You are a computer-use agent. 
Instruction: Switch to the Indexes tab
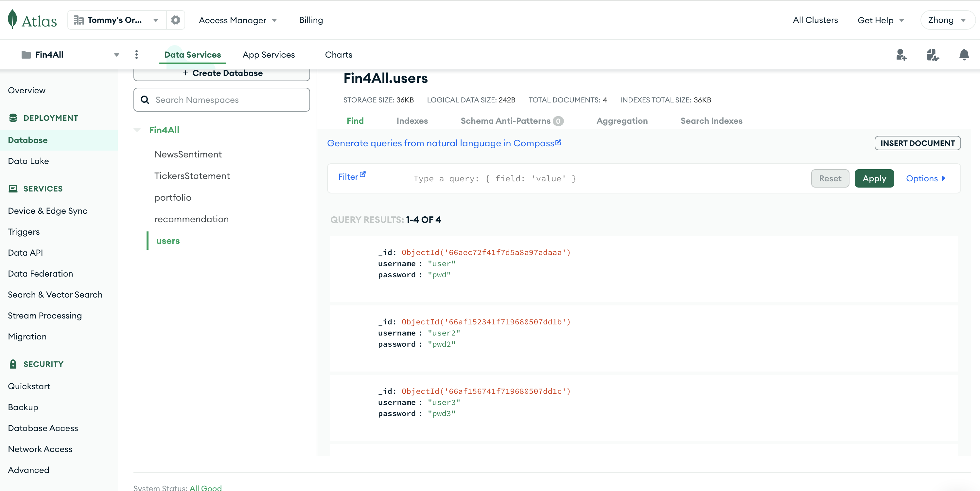[412, 121]
